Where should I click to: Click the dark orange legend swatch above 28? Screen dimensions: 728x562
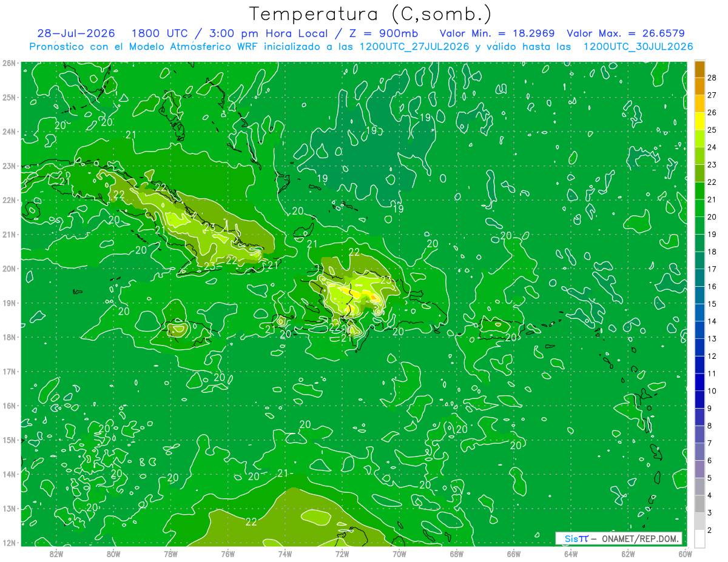[699, 69]
